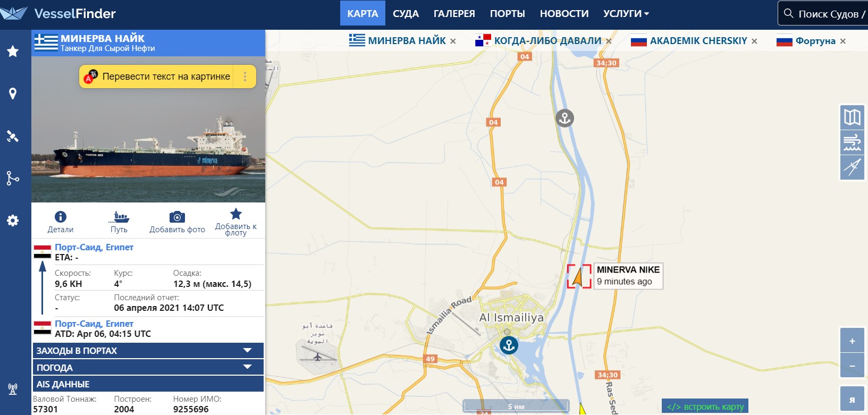Open the НОВОСТИ menu item

564,13
